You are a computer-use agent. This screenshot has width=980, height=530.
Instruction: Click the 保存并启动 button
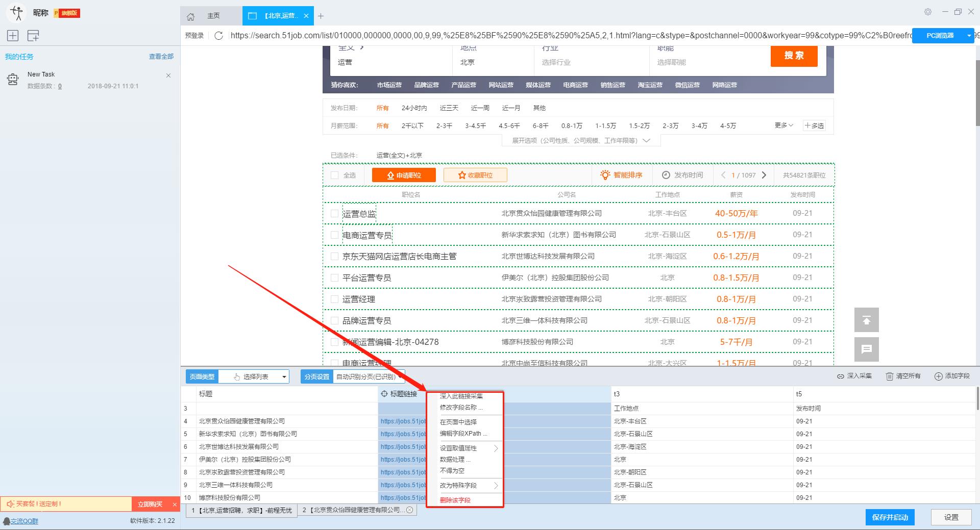tap(890, 517)
